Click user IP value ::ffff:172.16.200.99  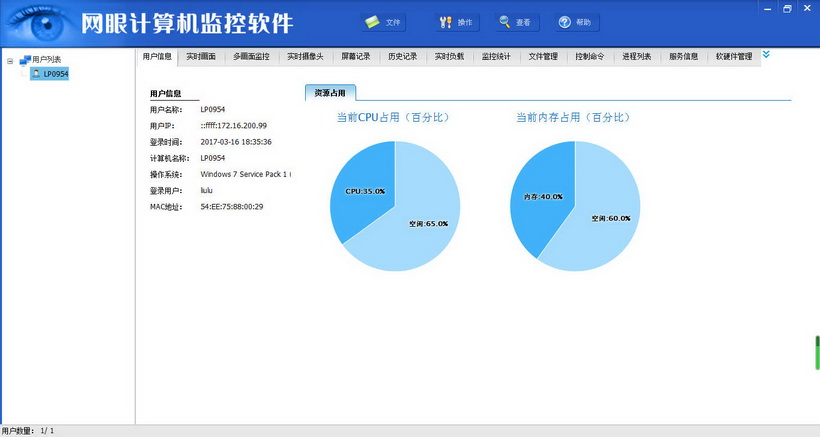(x=234, y=126)
